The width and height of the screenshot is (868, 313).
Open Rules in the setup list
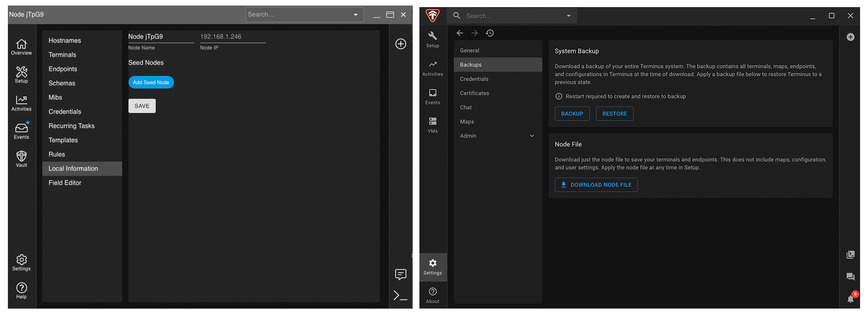pyautogui.click(x=82, y=154)
